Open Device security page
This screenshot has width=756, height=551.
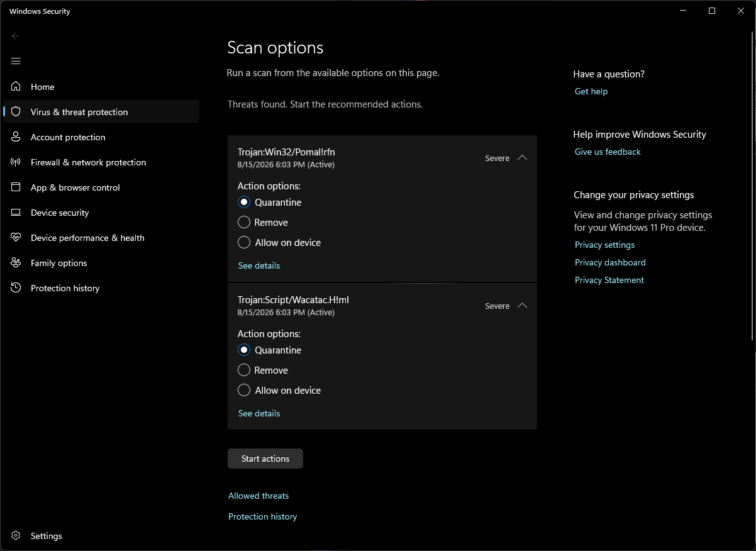tap(101, 213)
